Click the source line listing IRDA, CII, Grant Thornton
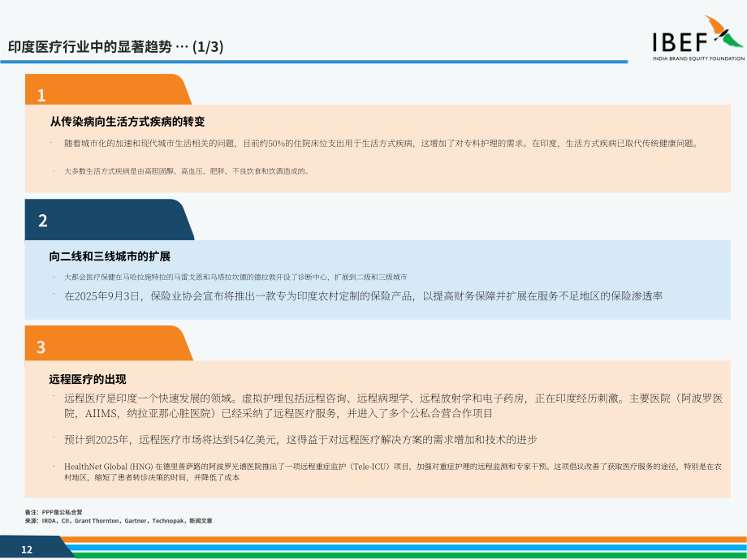Screen dimensions: 747x560 [119, 520]
